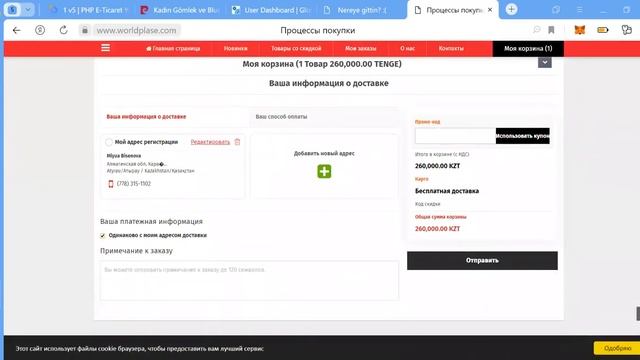Viewport: 640px width, 360px height.
Task: Reload the page with refresh icon
Action: [63, 30]
